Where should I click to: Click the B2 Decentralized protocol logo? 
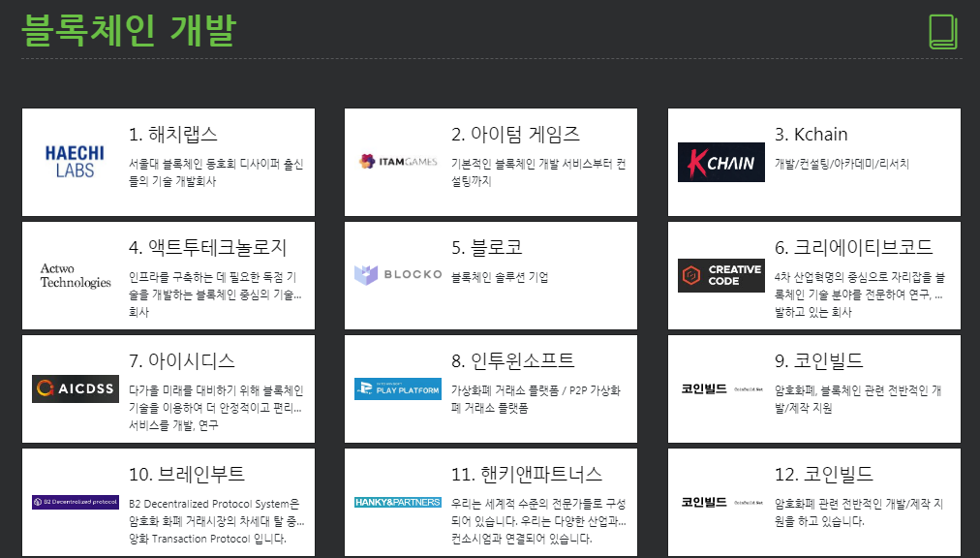(x=75, y=502)
